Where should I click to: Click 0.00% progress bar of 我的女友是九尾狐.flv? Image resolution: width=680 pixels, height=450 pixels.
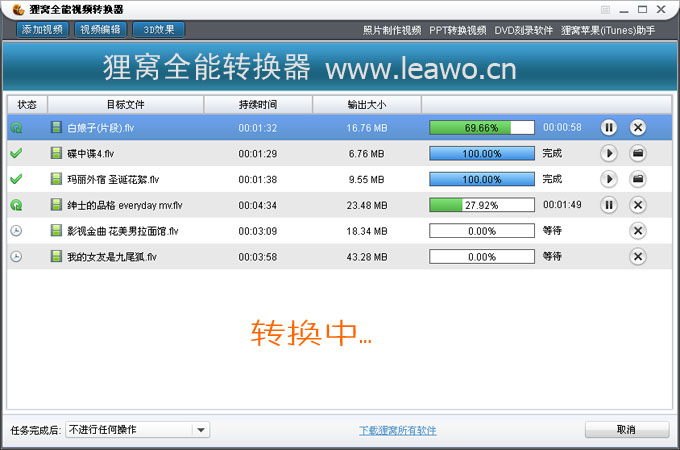coord(482,257)
